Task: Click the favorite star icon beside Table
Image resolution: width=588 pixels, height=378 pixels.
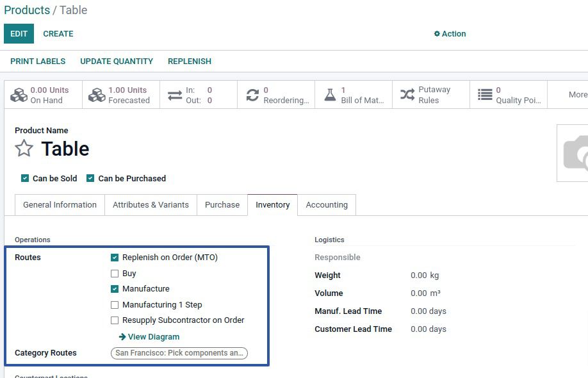Action: (24, 149)
